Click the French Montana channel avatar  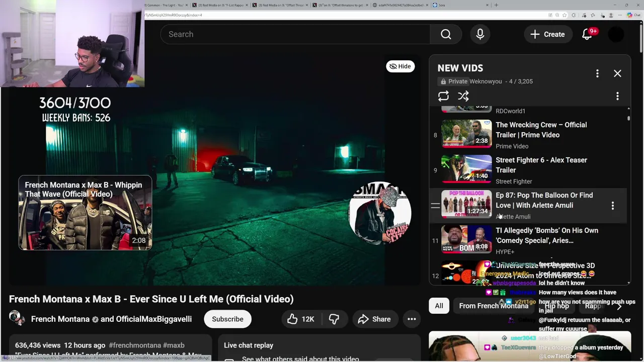click(x=17, y=318)
